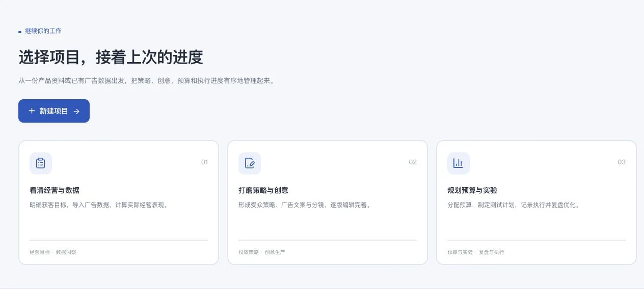Click the step number 03
This screenshot has width=644, height=289.
[x=622, y=162]
